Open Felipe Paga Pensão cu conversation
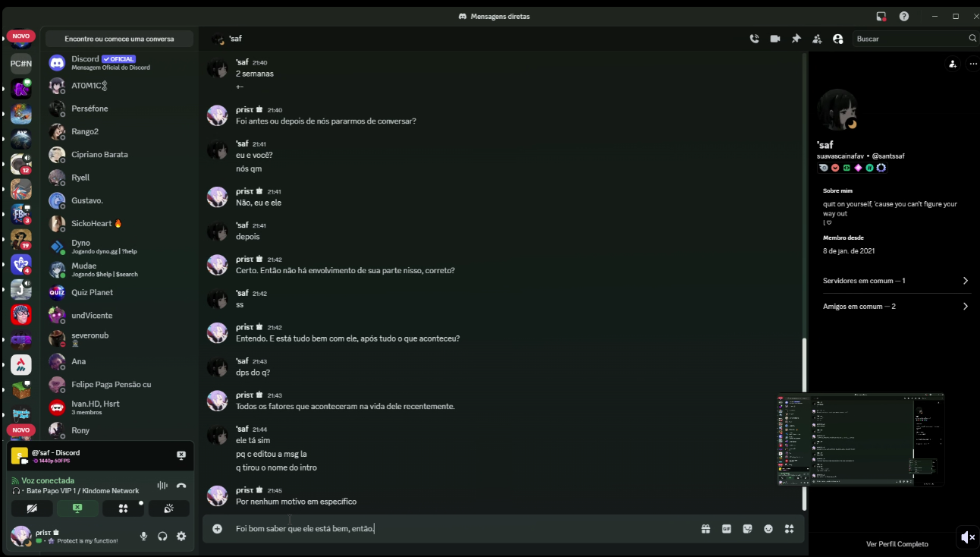This screenshot has height=557, width=980. [120, 385]
